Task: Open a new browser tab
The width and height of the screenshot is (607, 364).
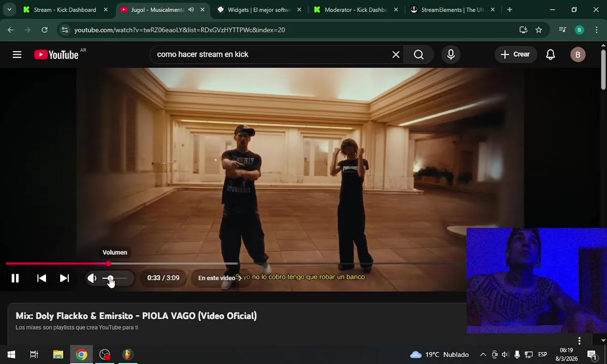Action: 509,10
